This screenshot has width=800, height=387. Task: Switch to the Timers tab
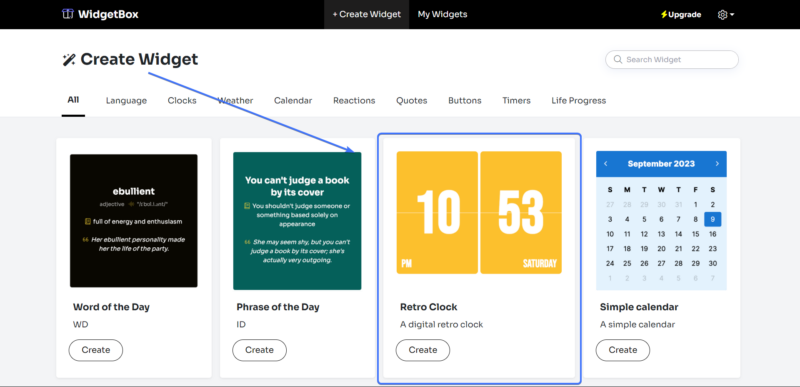click(x=516, y=100)
